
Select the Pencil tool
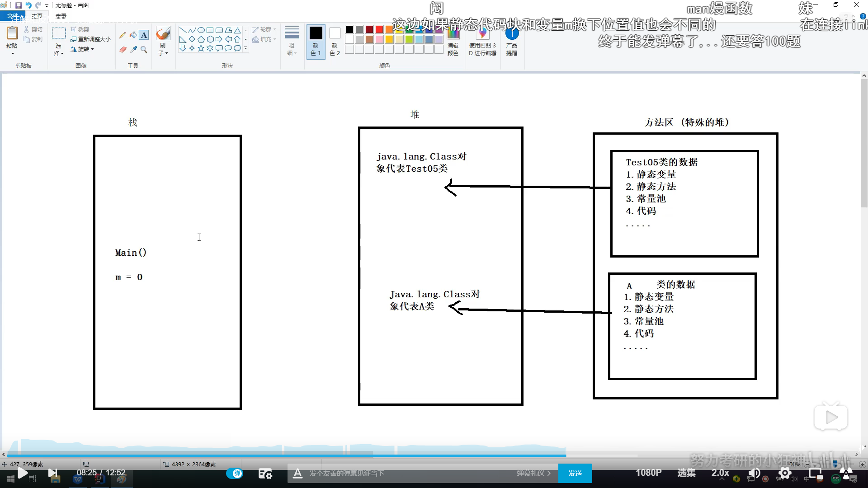123,35
